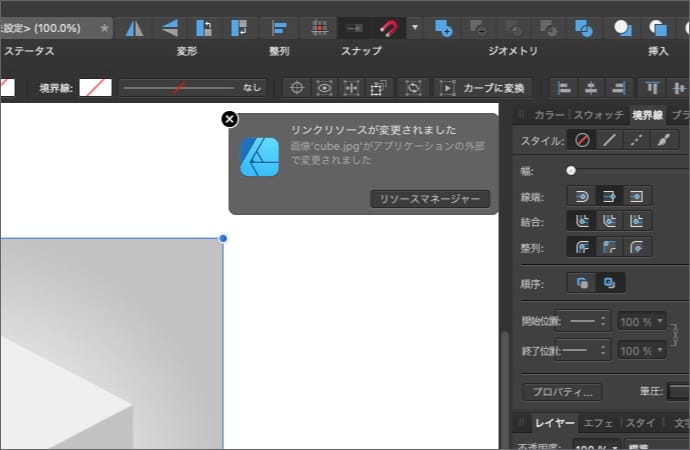The width and height of the screenshot is (690, 450).
Task: Switch to the カラー panel tab
Action: coord(549,115)
